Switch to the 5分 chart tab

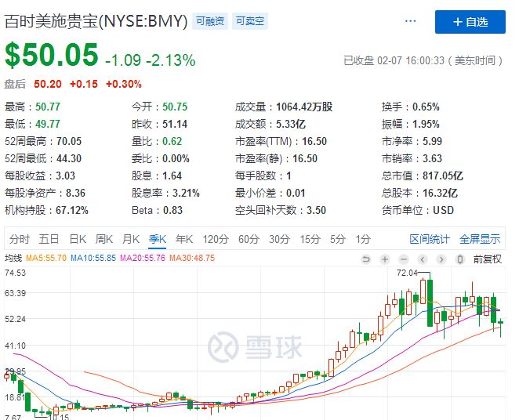click(337, 239)
